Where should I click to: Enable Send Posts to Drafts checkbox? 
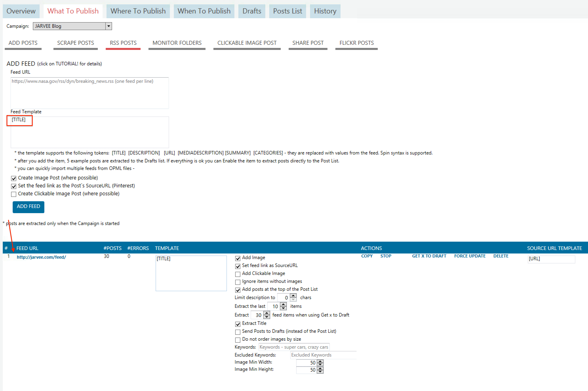(x=238, y=332)
